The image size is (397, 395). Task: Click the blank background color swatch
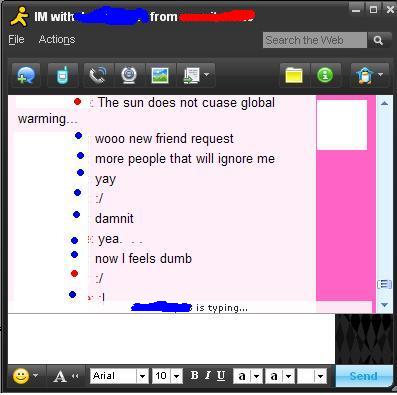306,376
